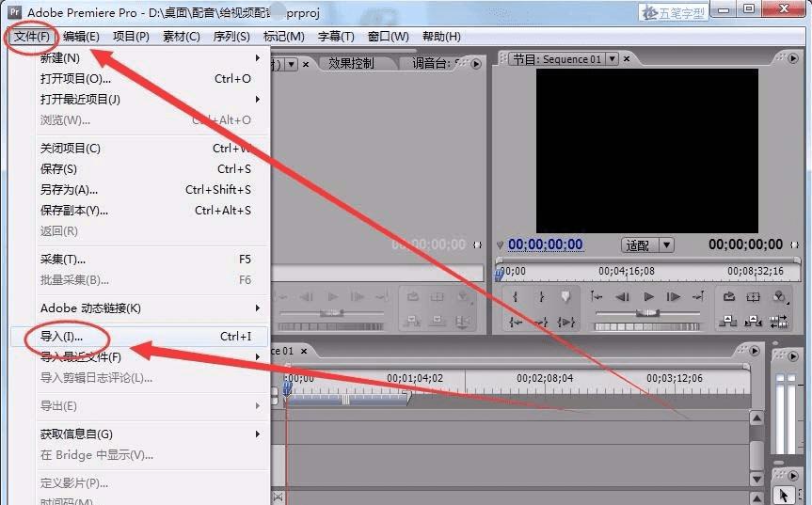The width and height of the screenshot is (812, 505).
Task: Click timeline ruler at 00;02;08;04
Action: coord(545,378)
